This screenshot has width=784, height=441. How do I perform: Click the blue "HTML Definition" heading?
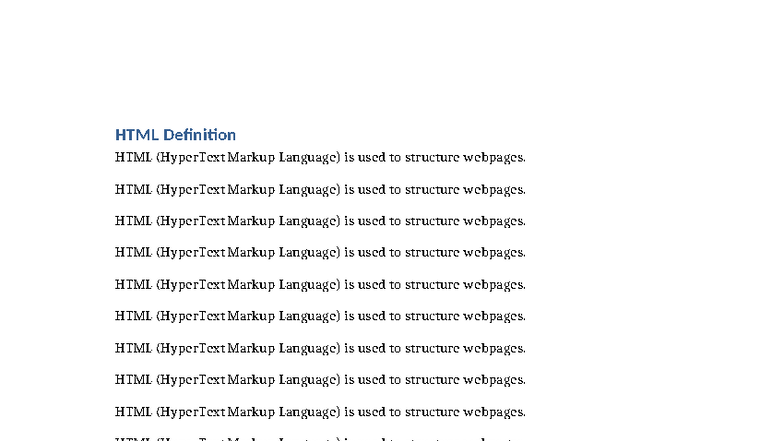click(175, 135)
